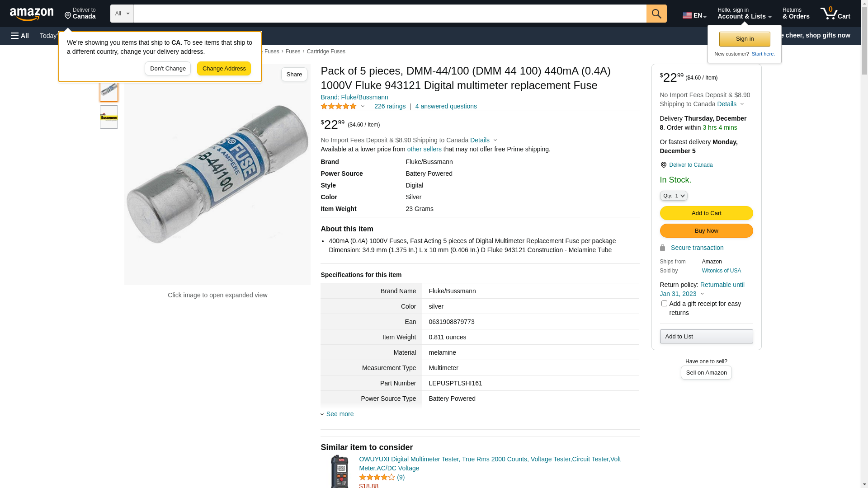868x488 pixels.
Task: Click the star rating icons
Action: coord(339,106)
